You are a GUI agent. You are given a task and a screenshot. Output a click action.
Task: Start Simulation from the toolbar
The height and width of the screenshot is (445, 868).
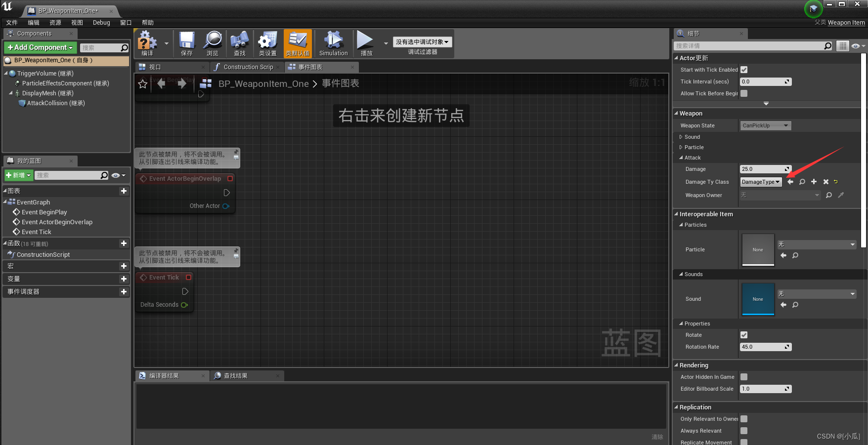tap(333, 43)
